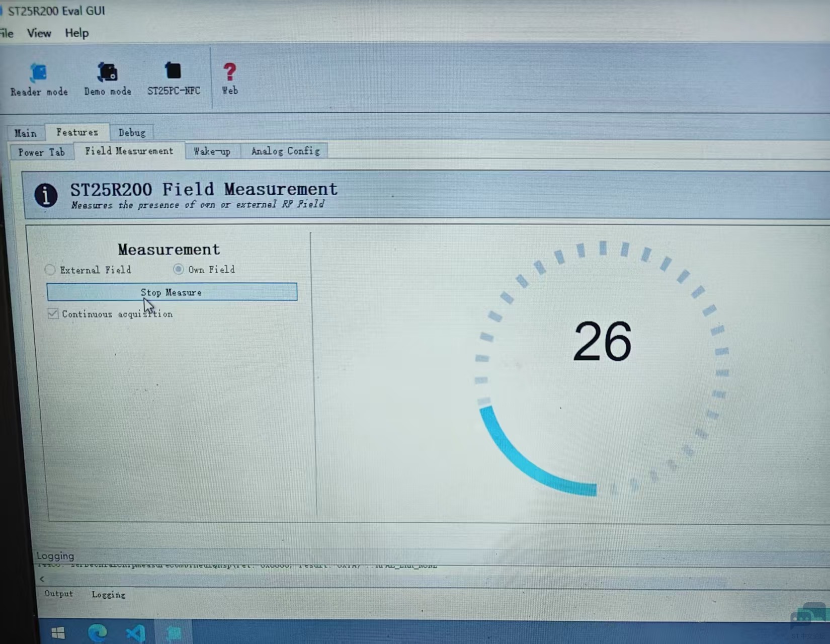Open the Web help icon
The image size is (830, 644).
(x=230, y=79)
